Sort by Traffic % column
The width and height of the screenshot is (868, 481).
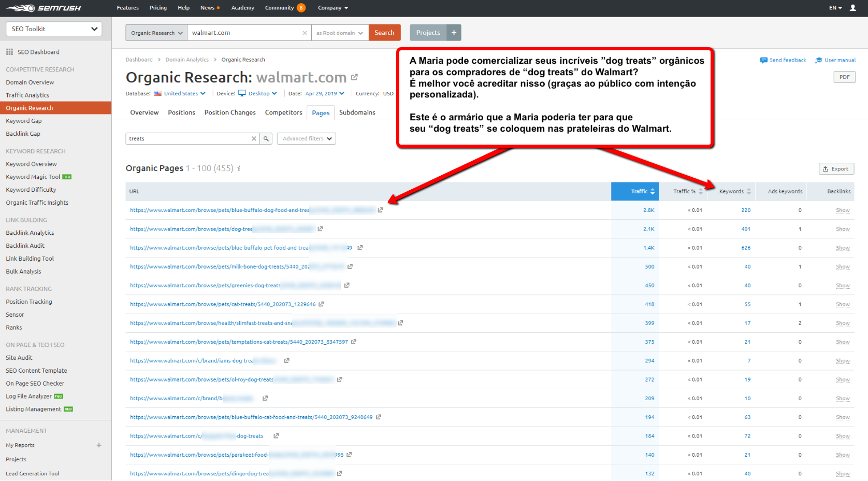[x=683, y=191]
